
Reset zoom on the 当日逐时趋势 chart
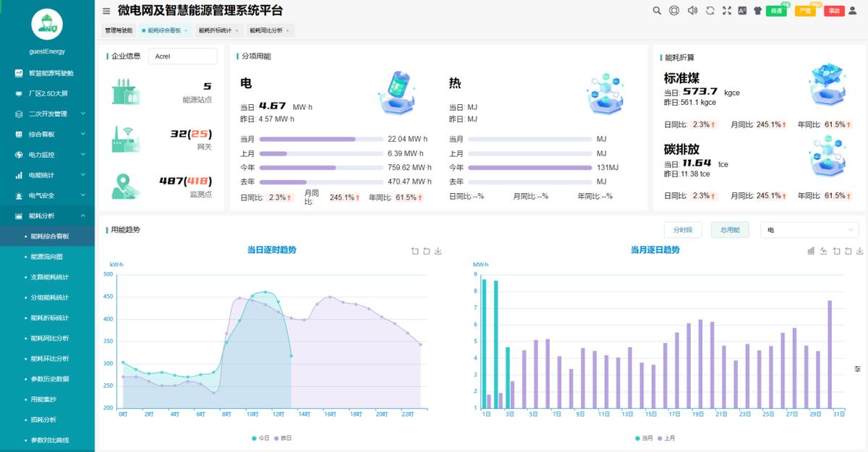(x=426, y=252)
